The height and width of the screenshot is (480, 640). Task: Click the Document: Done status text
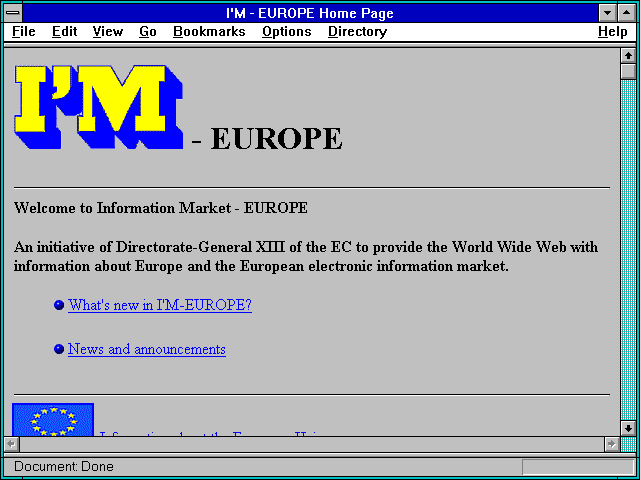pos(64,467)
